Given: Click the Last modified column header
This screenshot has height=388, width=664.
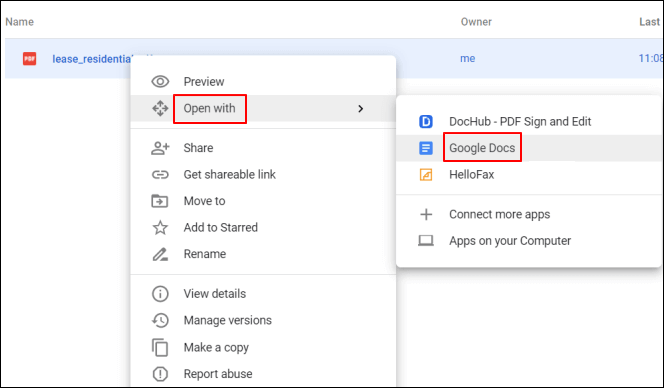Looking at the screenshot, I should pyautogui.click(x=650, y=22).
